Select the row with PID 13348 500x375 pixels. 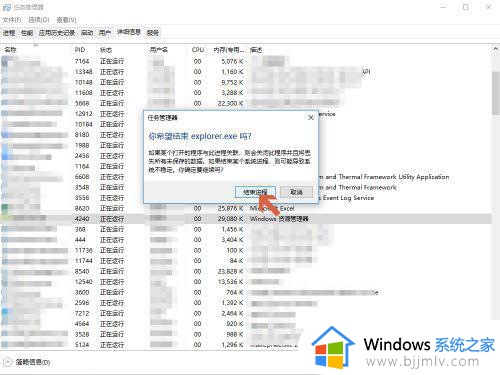246,72
